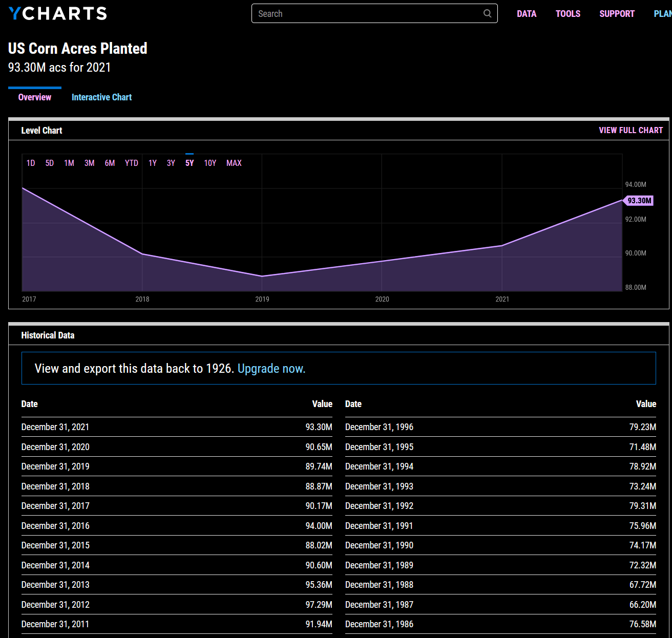The width and height of the screenshot is (672, 638).
Task: Set chart range to MAX
Action: click(234, 163)
